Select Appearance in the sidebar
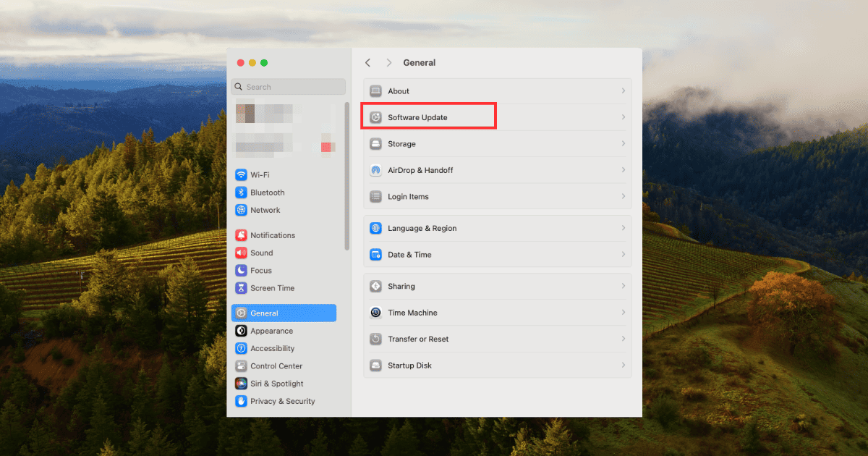This screenshot has width=868, height=456. (x=271, y=331)
